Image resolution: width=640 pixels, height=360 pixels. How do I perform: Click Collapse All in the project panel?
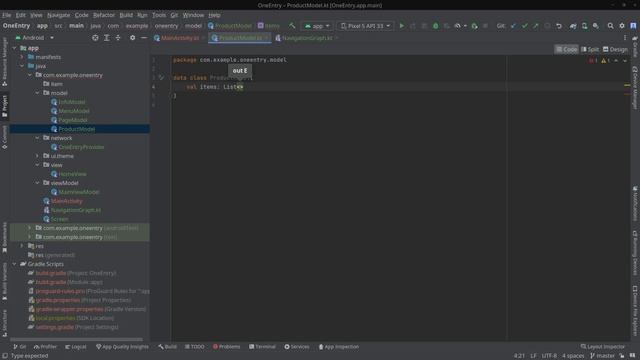(118, 38)
